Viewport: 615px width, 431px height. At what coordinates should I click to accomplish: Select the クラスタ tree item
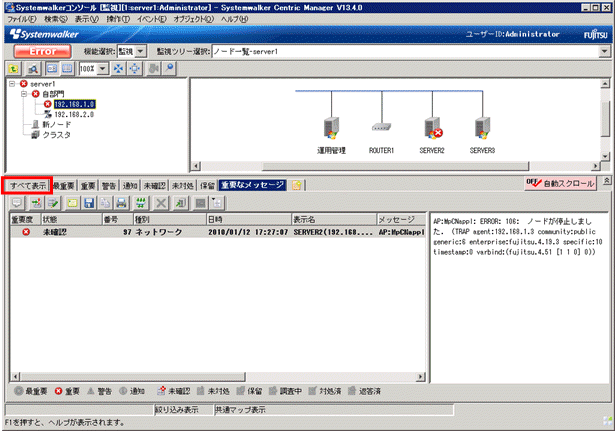click(56, 135)
